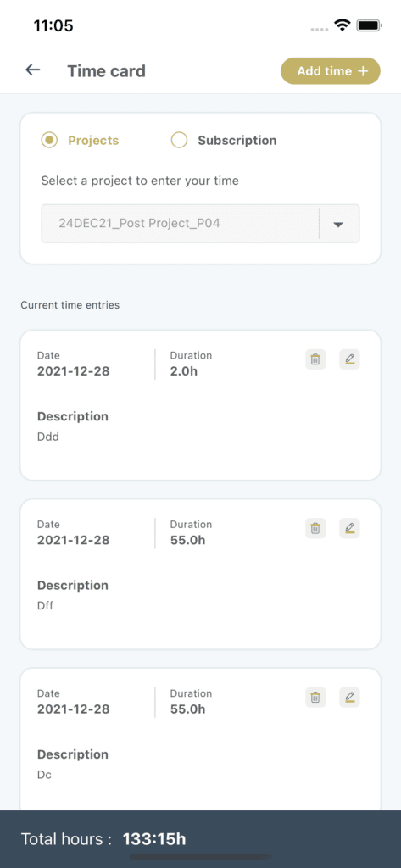Delete the 2.0h Ddd time entry
The height and width of the screenshot is (868, 401).
pyautogui.click(x=315, y=359)
